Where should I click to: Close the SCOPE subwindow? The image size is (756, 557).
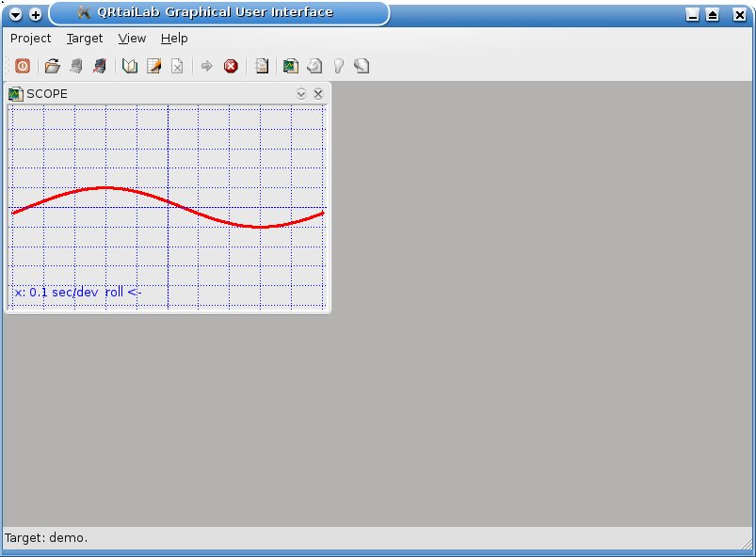pos(318,93)
